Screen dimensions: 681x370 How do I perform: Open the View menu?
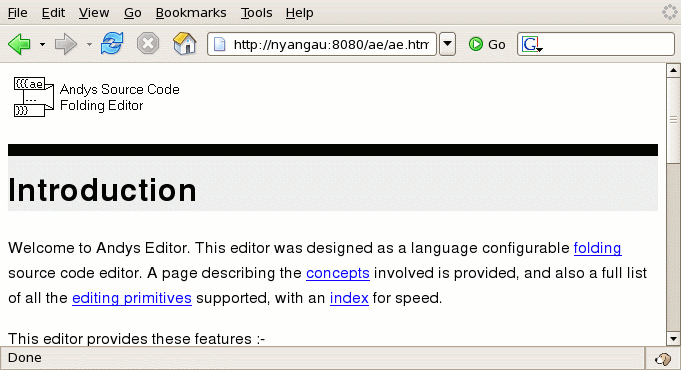(x=94, y=13)
